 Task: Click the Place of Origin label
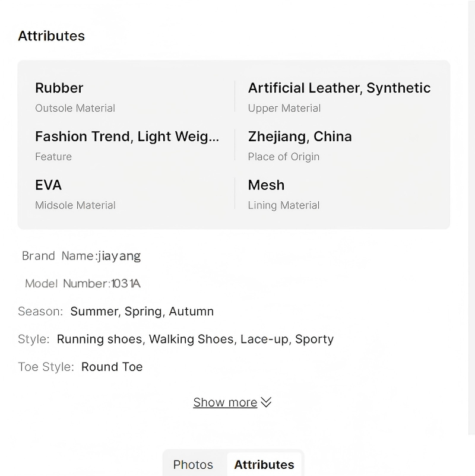coord(284,157)
